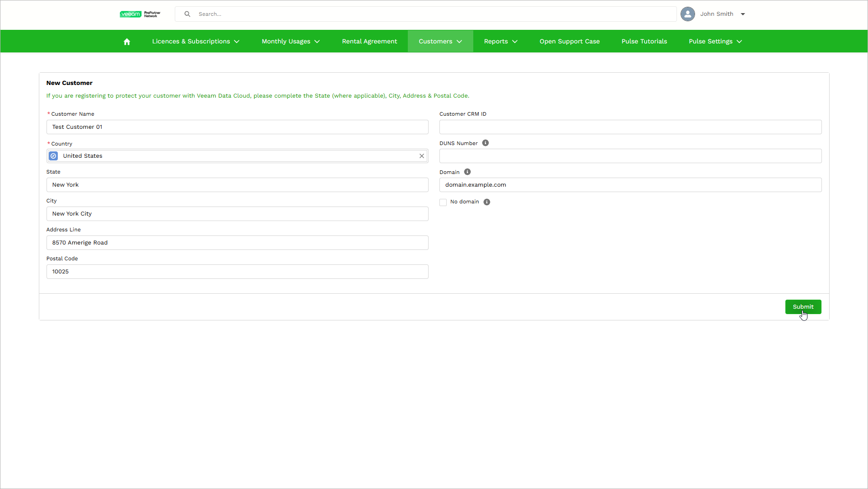
Task: Click into the Customer CRM ID field
Action: tap(630, 127)
